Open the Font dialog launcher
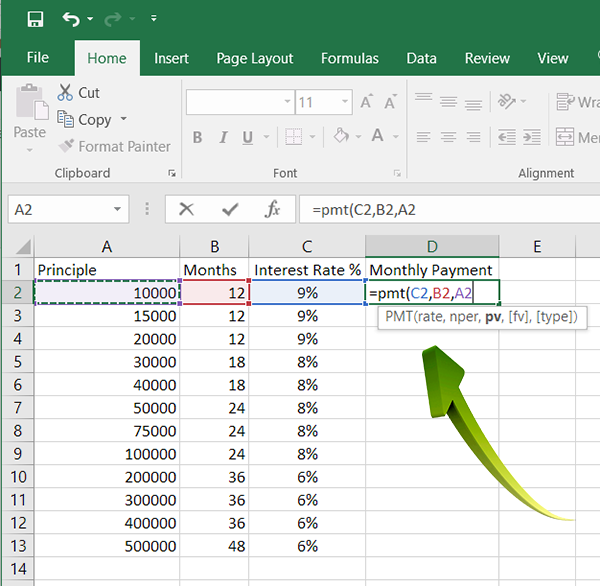The image size is (600, 586). [398, 173]
